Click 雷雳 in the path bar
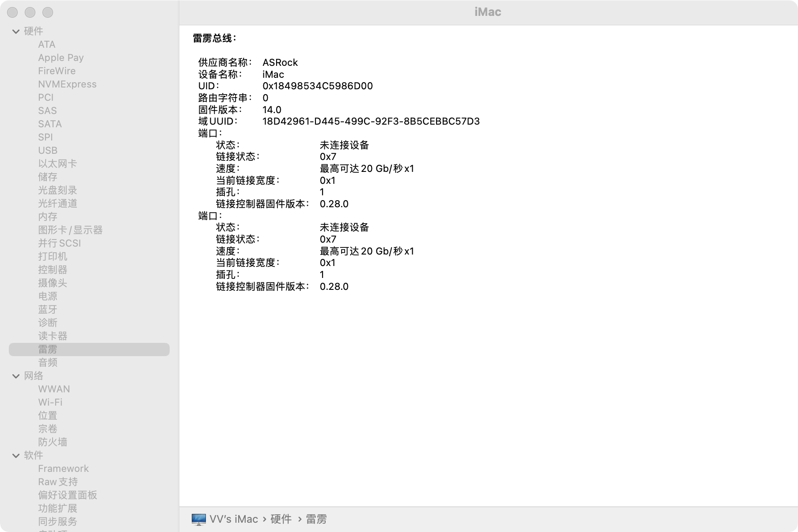 pos(316,519)
